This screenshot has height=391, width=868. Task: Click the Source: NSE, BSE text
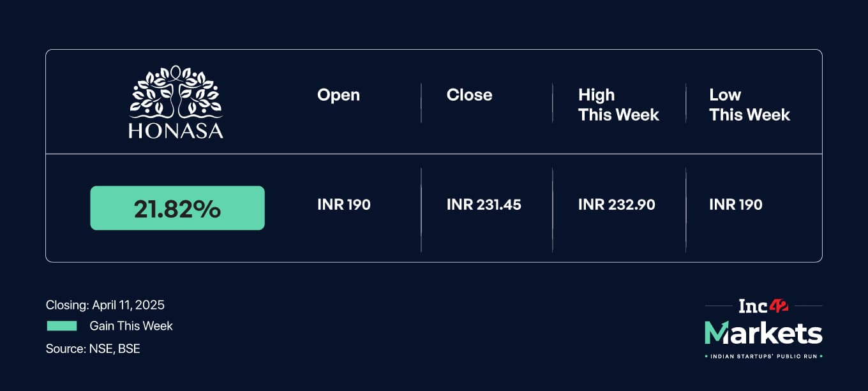click(x=93, y=348)
